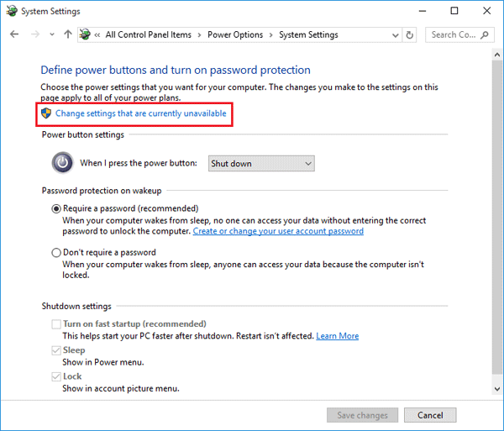
Task: Click the refresh button in address bar
Action: click(x=410, y=35)
